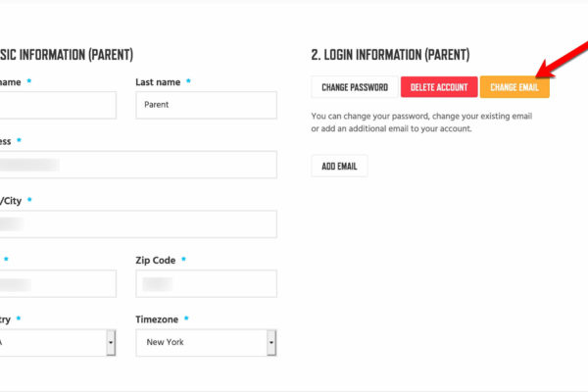The width and height of the screenshot is (588, 392).
Task: Focus the Zip Code input field
Action: click(206, 283)
